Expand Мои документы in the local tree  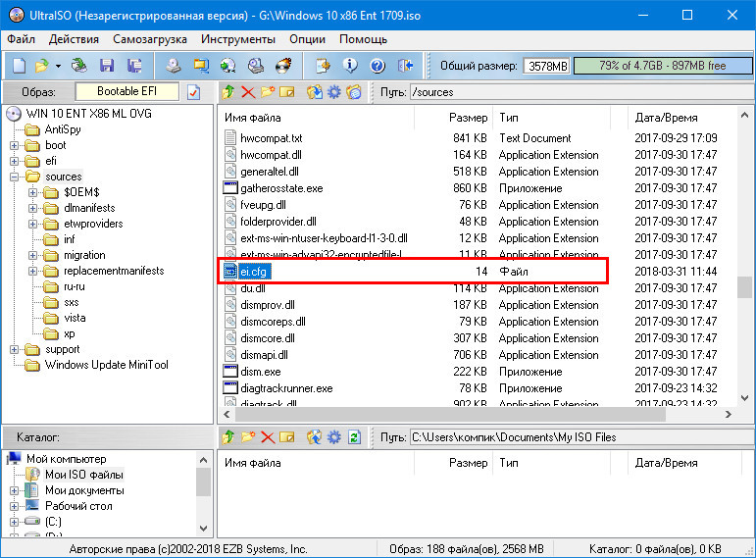click(x=15, y=490)
